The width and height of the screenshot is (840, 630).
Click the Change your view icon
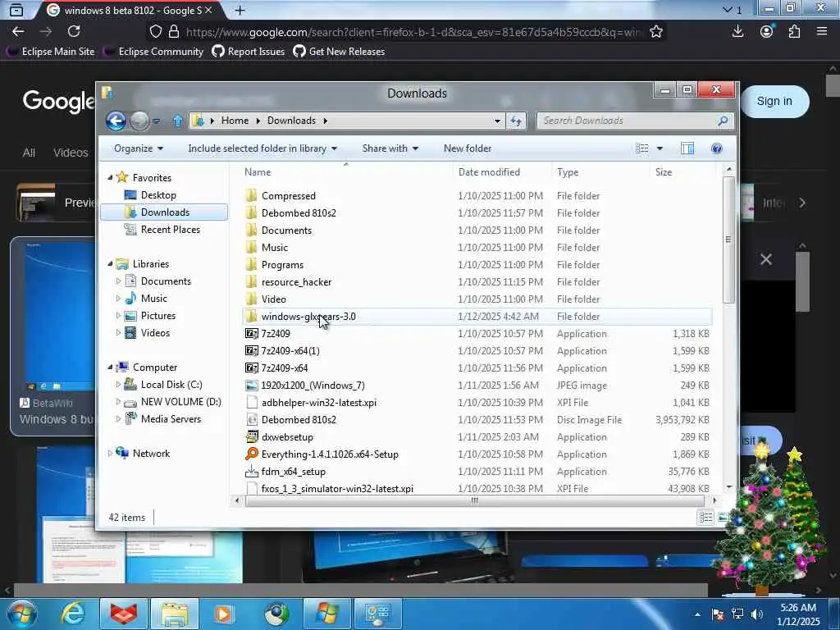(641, 148)
